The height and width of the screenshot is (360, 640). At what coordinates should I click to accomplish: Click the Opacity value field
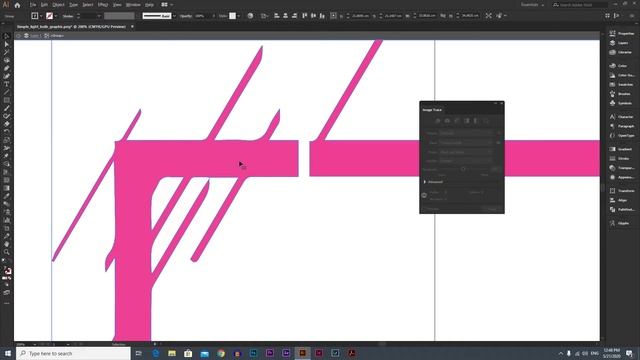tap(202, 16)
